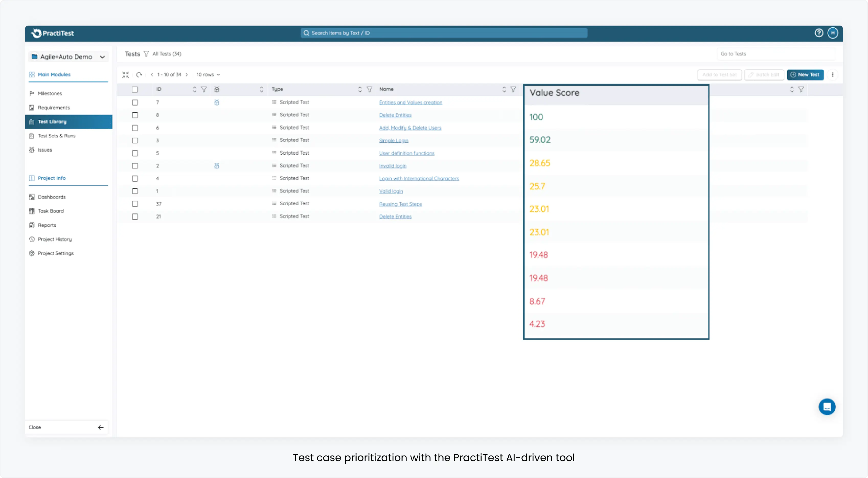Create a test with the New Test button

[805, 74]
